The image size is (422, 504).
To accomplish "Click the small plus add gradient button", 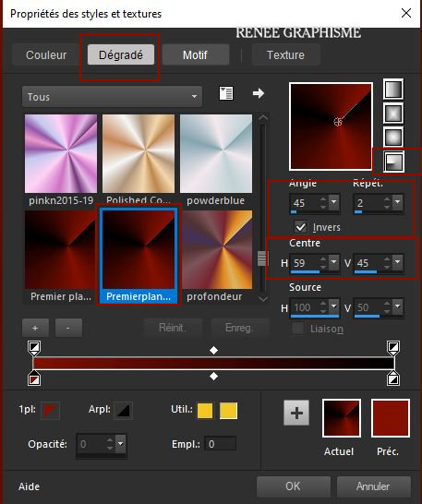I will click(x=35, y=328).
